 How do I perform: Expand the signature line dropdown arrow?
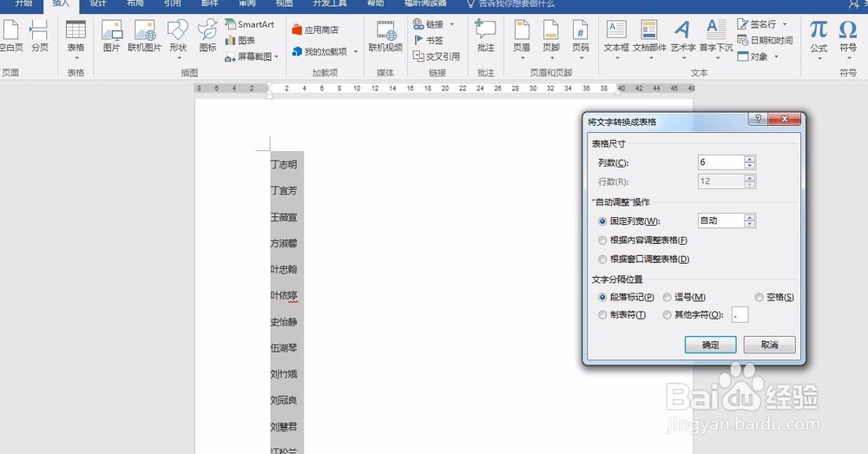click(x=785, y=24)
